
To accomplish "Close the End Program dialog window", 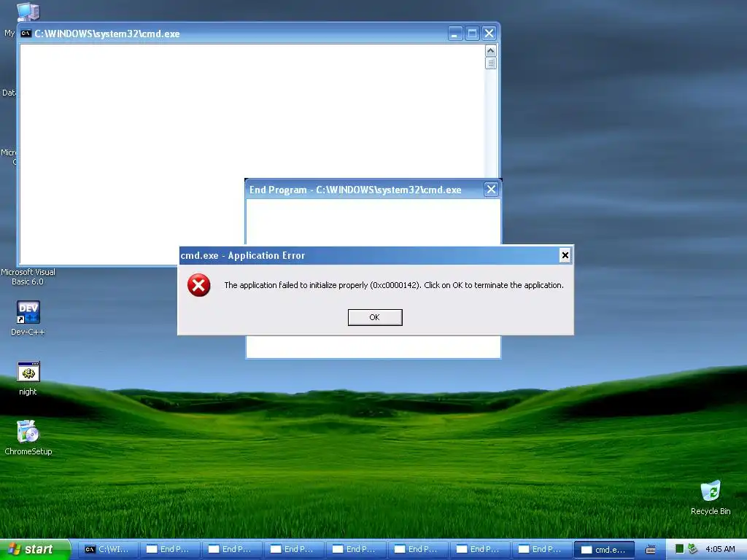I will [x=491, y=190].
